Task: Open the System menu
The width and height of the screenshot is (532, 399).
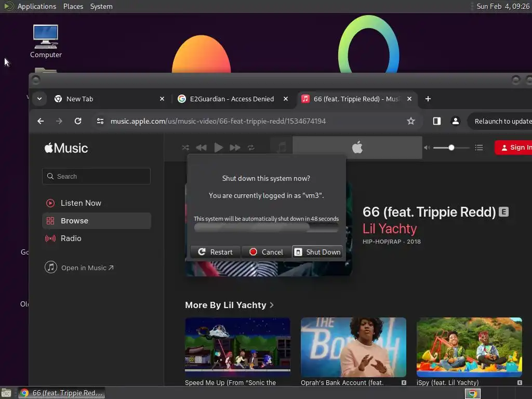Action: 101,6
